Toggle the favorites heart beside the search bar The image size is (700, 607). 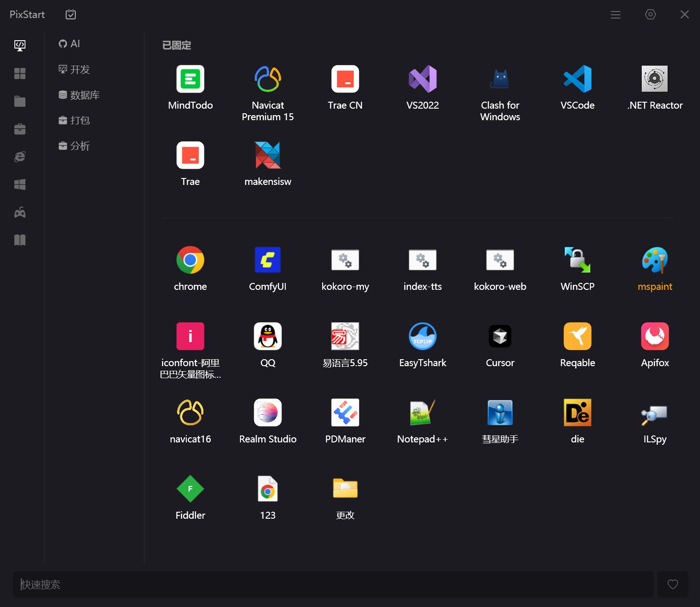coord(673,584)
